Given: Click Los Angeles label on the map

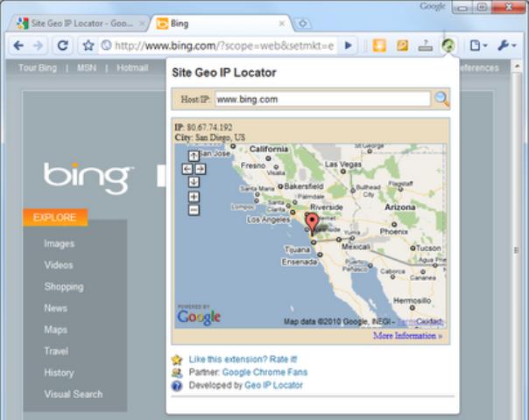Looking at the screenshot, I should click(269, 220).
